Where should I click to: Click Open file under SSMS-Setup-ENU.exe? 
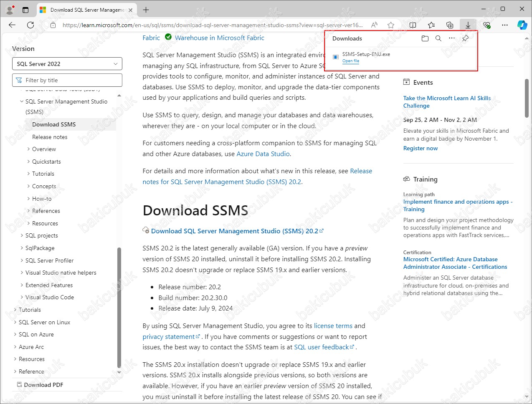351,61
